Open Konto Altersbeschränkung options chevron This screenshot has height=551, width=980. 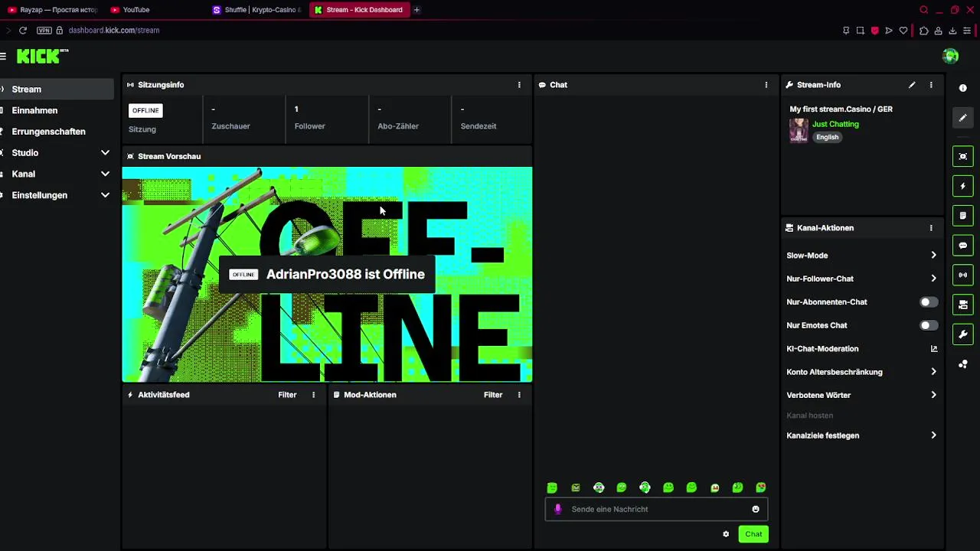pyautogui.click(x=933, y=372)
